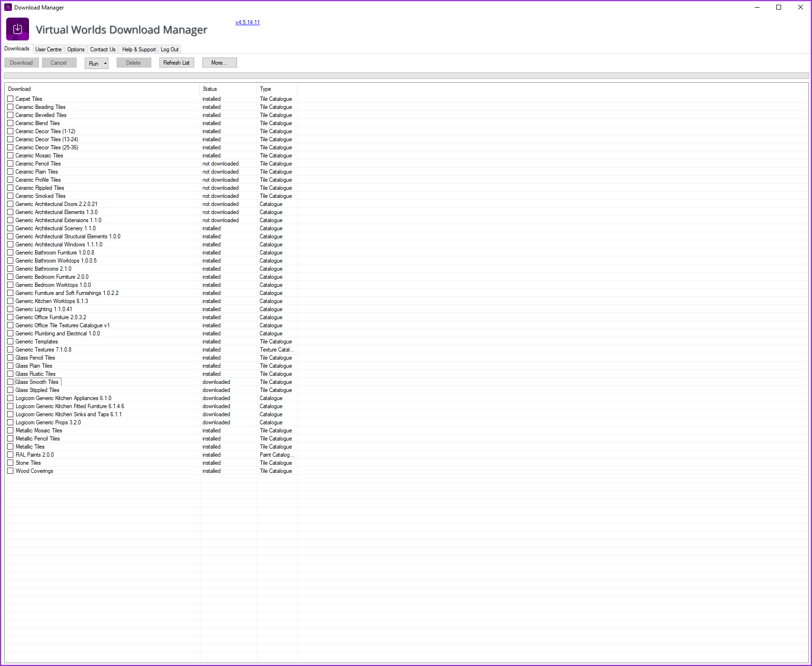Click the Log Out tab
The height and width of the screenshot is (666, 812).
click(169, 49)
